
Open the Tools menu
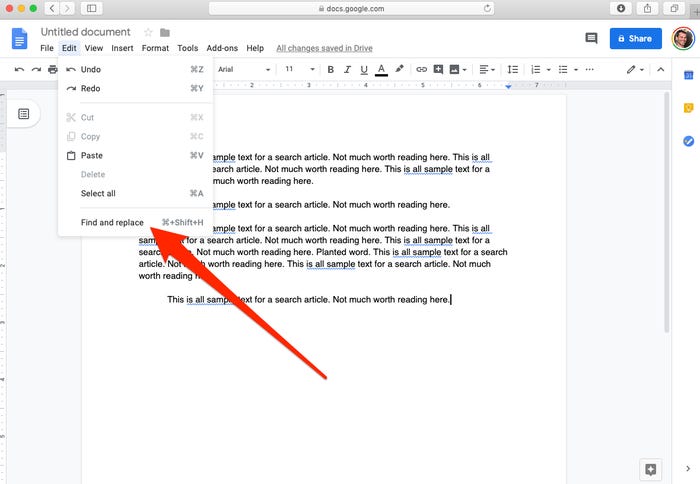pyautogui.click(x=188, y=48)
